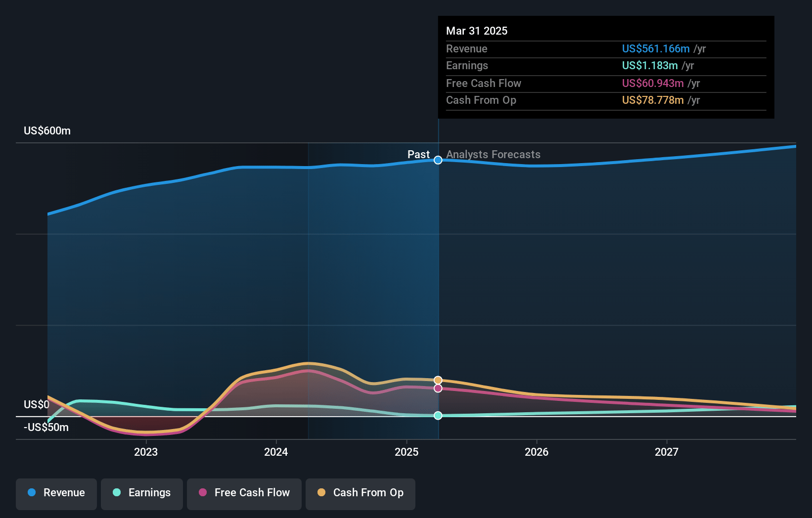Click the Mar 31 2025 tooltip date
The height and width of the screenshot is (518, 812).
click(477, 31)
